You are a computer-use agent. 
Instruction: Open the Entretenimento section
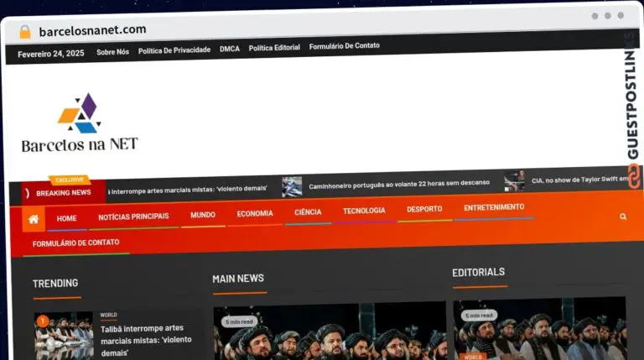(494, 207)
